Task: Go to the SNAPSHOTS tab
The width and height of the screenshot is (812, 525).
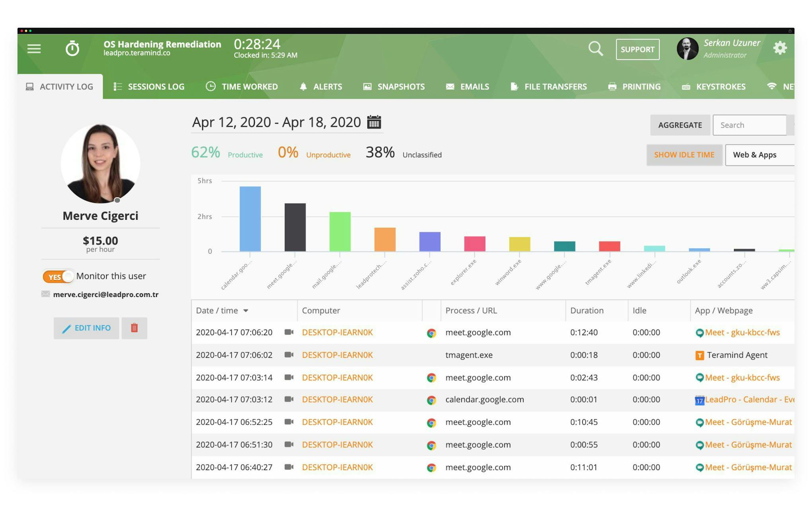Action: (394, 86)
